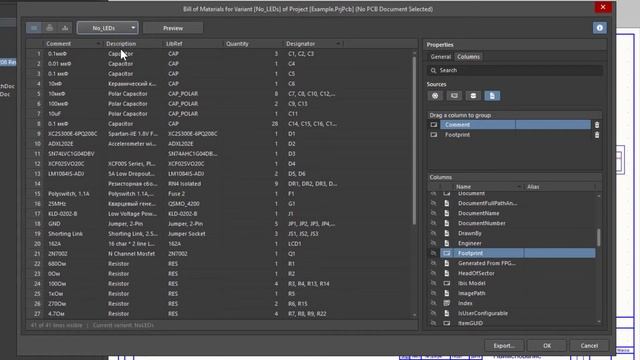The image size is (640, 360).
Task: Remove Comment from grouping with trash icon
Action: pos(597,125)
